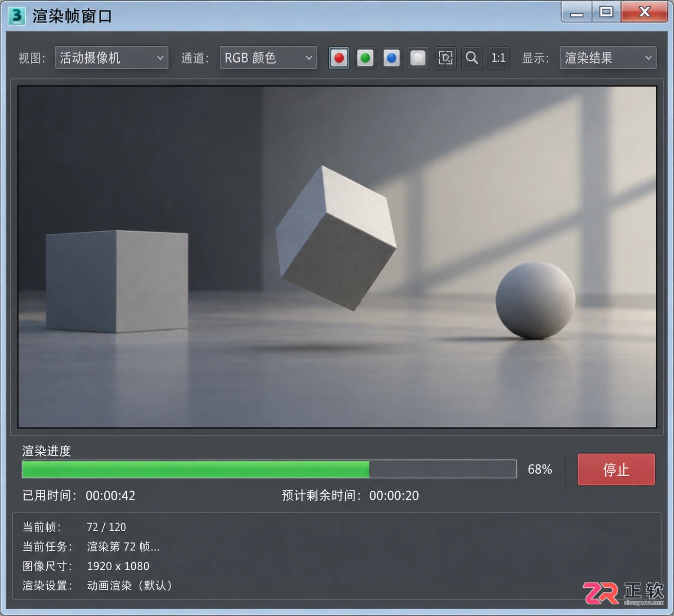Click the 视图: label
The image size is (674, 616).
32,58
